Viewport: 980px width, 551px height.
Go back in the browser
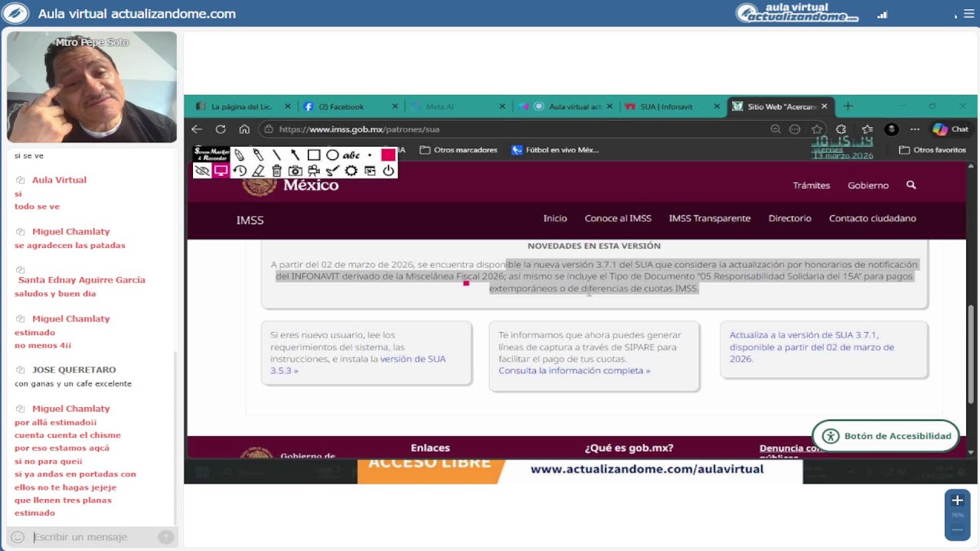pos(197,129)
